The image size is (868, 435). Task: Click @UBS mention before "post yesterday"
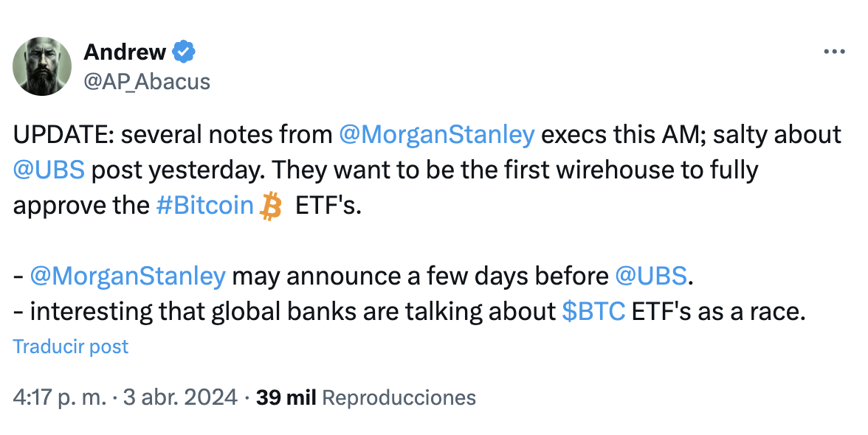(x=49, y=170)
